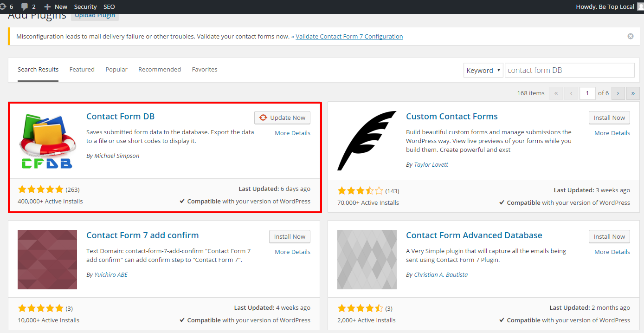Click Last Updated: 6 days ago text
Viewport: 644px width, 333px height.
click(x=275, y=189)
